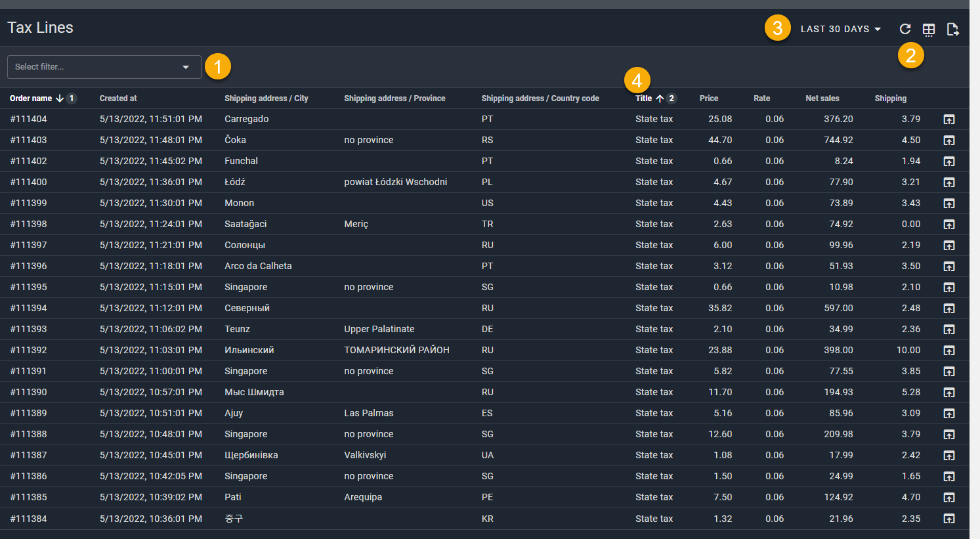Click the Rate column header
The image size is (980, 539).
click(x=761, y=98)
